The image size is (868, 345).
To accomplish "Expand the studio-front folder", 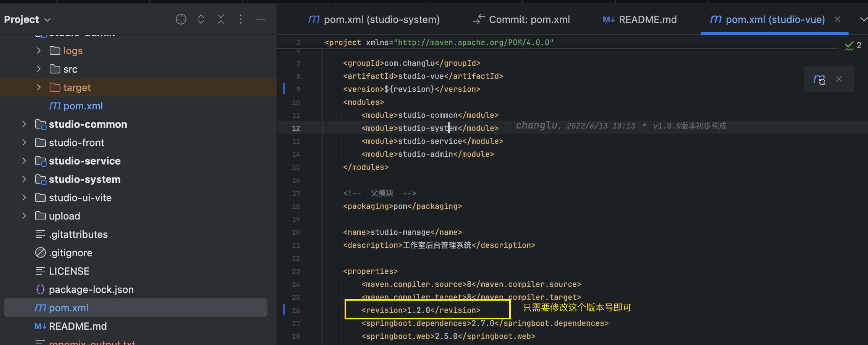I will (x=24, y=142).
